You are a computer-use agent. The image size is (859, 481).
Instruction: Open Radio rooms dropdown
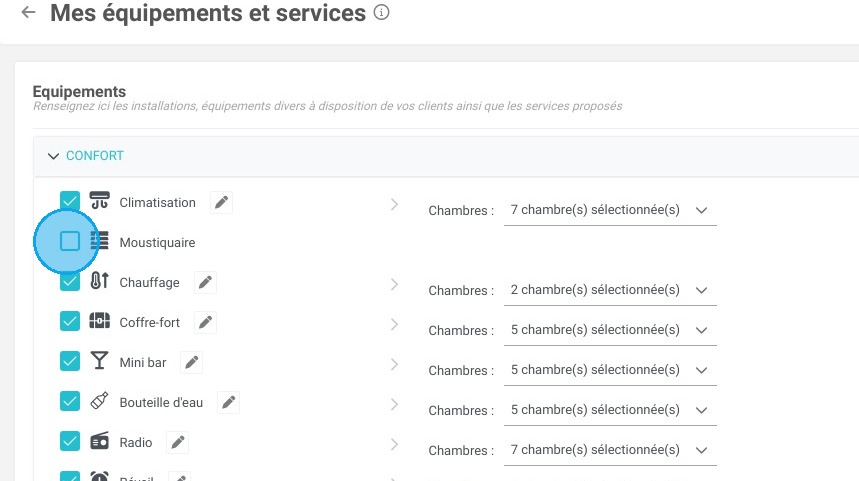point(610,450)
